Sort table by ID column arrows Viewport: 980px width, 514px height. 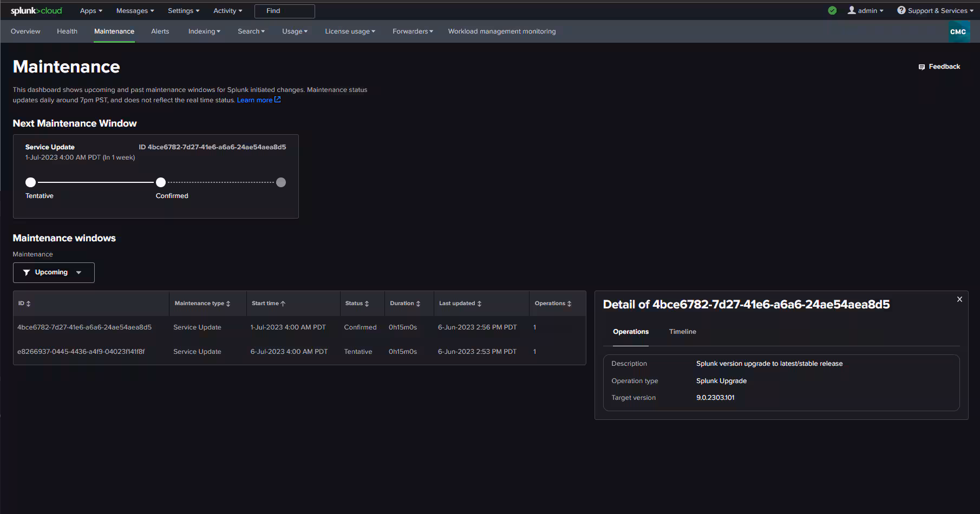pyautogui.click(x=29, y=304)
